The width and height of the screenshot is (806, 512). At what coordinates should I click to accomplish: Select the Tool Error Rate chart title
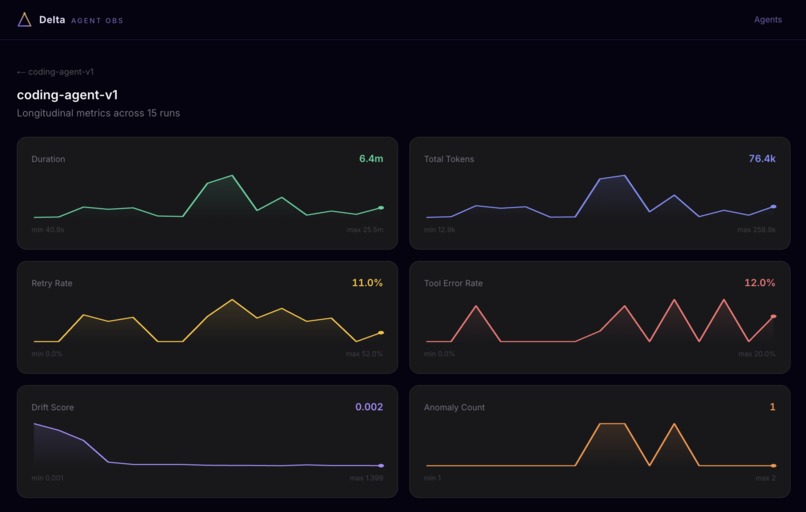point(453,283)
